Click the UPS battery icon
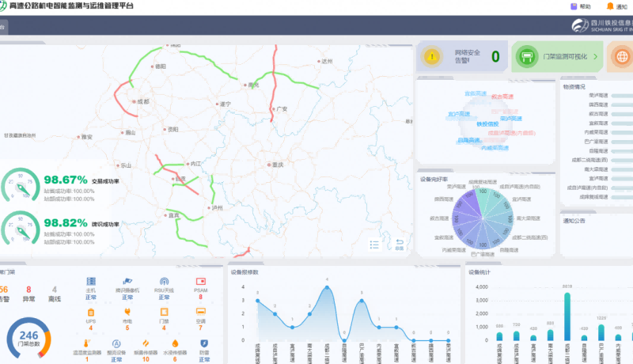This screenshot has width=633, height=364. [x=90, y=313]
